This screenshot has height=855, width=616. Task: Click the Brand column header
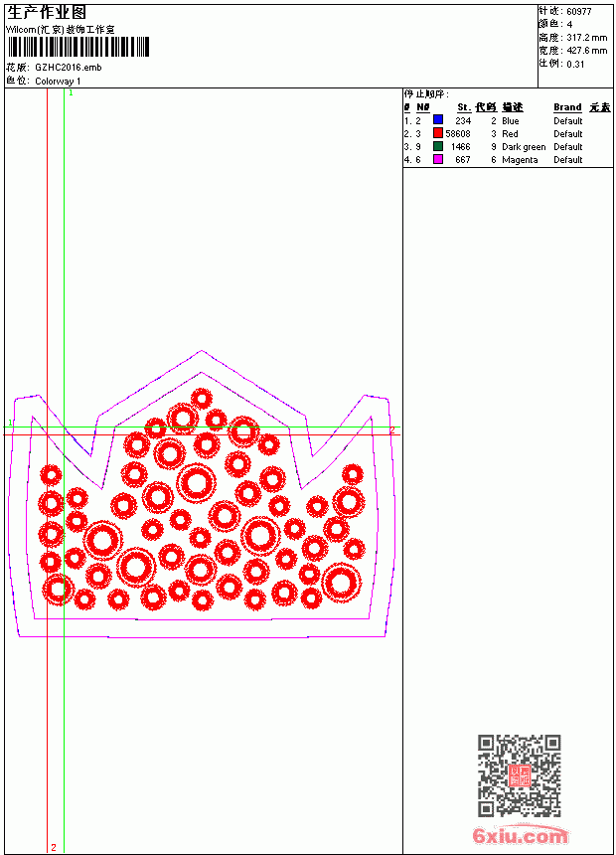[567, 107]
